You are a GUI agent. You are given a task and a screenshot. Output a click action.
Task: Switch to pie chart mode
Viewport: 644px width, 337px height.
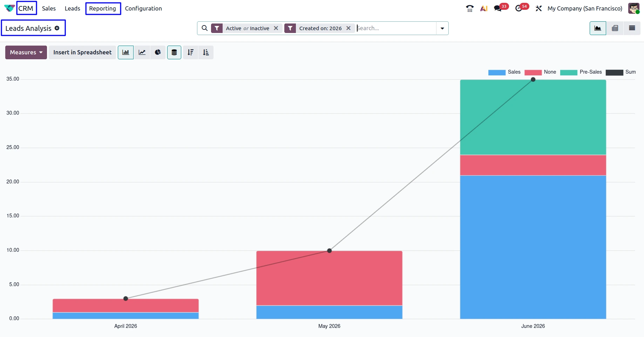pos(158,52)
